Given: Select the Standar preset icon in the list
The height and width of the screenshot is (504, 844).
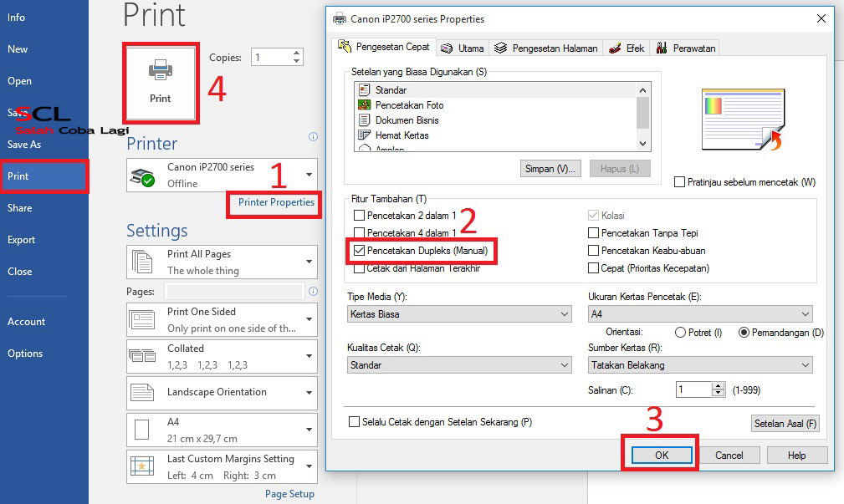Looking at the screenshot, I should [365, 89].
